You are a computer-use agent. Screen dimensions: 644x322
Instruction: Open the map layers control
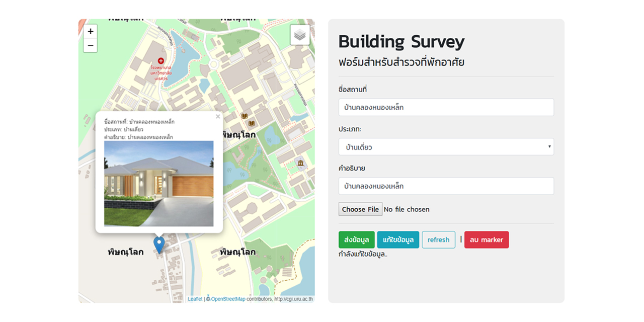coord(300,35)
